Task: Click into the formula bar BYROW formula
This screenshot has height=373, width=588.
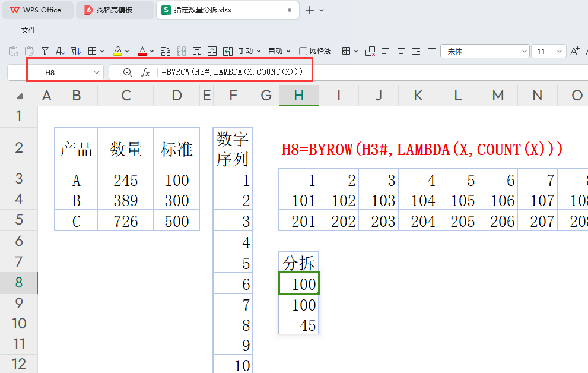Action: 232,72
